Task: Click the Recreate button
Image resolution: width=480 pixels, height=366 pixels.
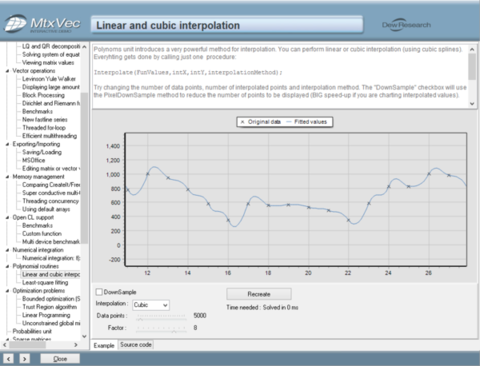Action: (259, 294)
